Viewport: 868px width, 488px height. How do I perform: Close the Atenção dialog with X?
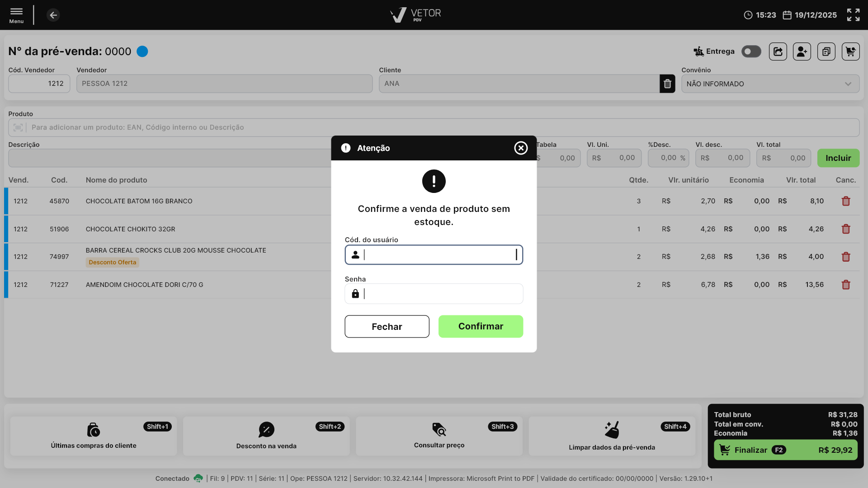[x=521, y=148]
